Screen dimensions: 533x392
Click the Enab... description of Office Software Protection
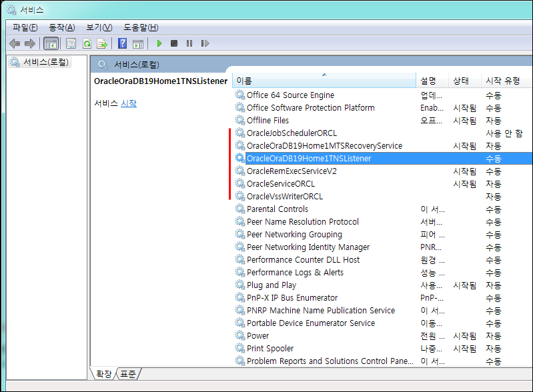click(432, 108)
